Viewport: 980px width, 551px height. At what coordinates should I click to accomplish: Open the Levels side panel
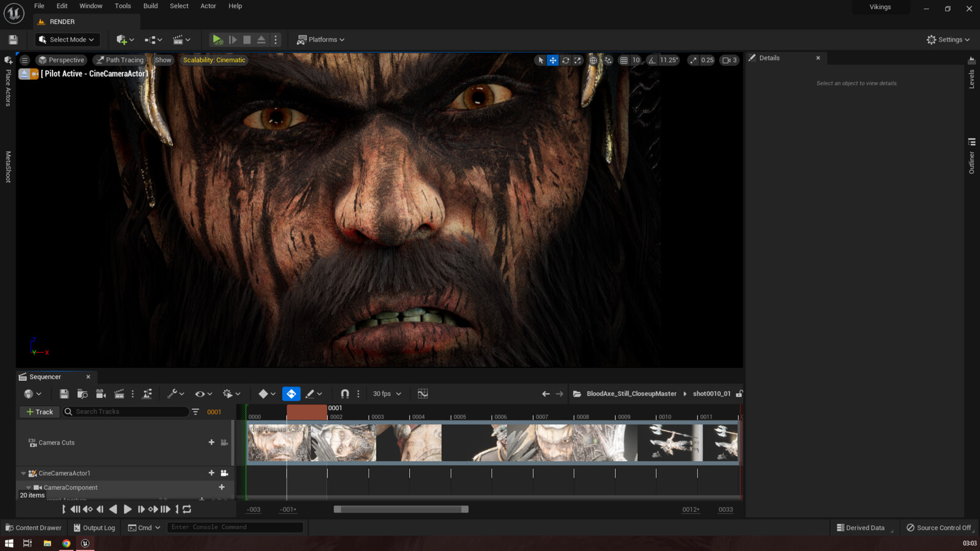[x=971, y=73]
